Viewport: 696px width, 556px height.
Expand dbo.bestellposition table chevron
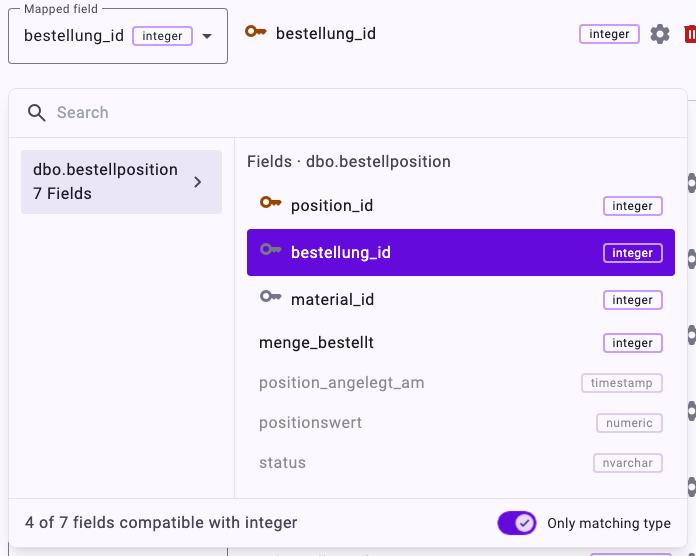coord(198,182)
